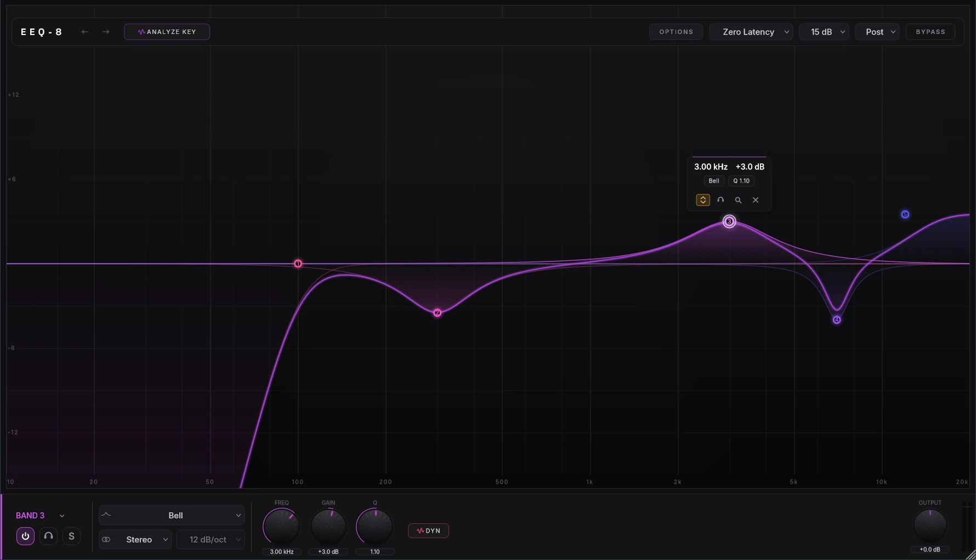Open the Post analyzer dropdown
Screen dimensions: 976x560
tap(877, 32)
